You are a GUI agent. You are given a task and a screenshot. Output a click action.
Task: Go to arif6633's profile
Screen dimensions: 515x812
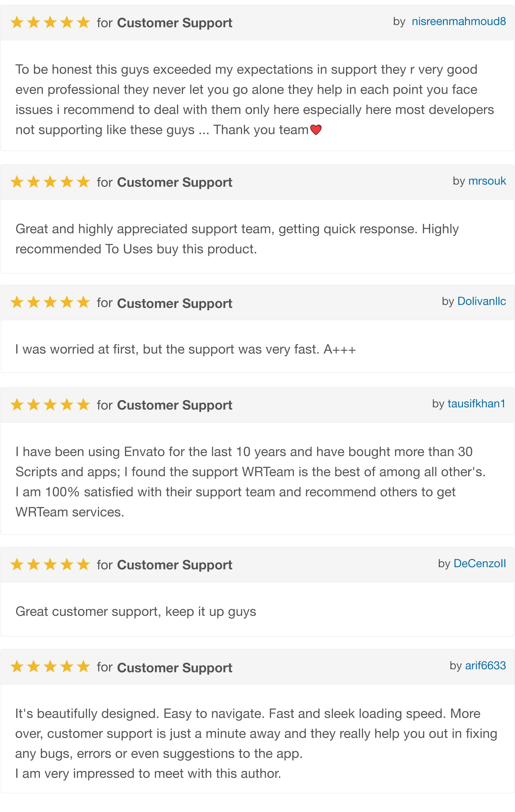[485, 665]
